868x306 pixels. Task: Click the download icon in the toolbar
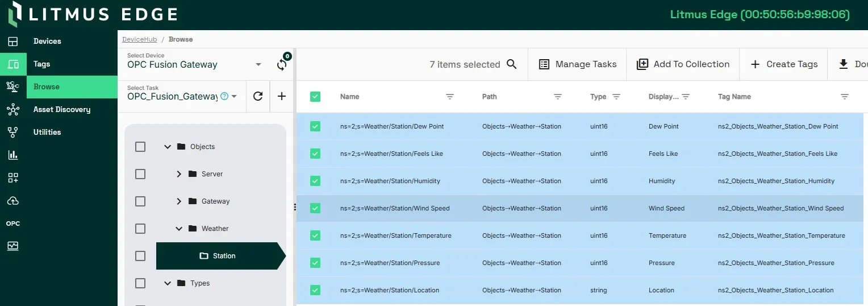[x=844, y=64]
